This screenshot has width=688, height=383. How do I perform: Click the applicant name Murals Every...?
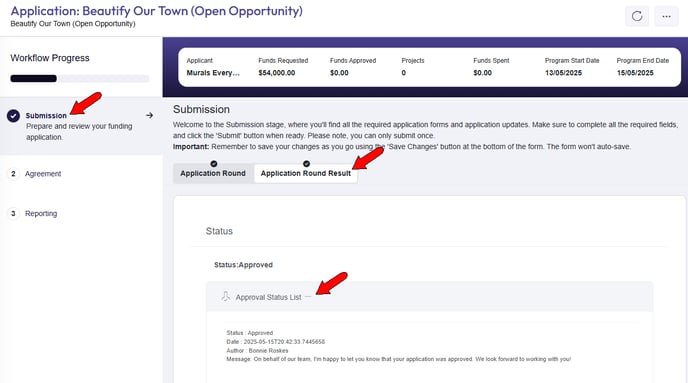pyautogui.click(x=213, y=73)
